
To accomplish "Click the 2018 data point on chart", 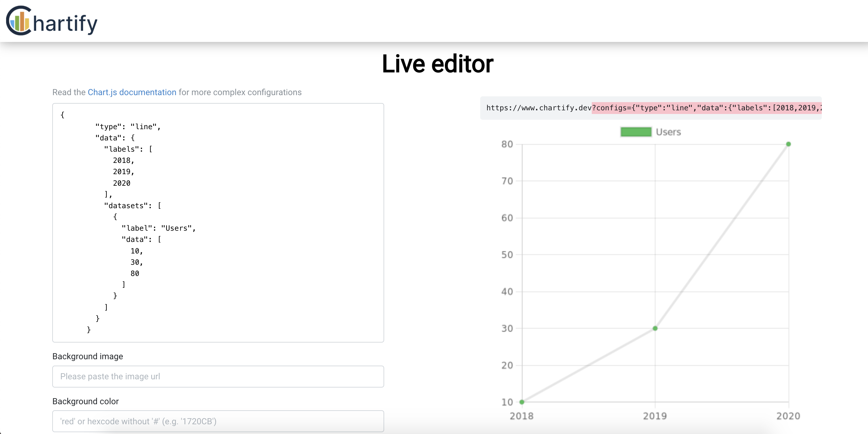I will tap(522, 402).
